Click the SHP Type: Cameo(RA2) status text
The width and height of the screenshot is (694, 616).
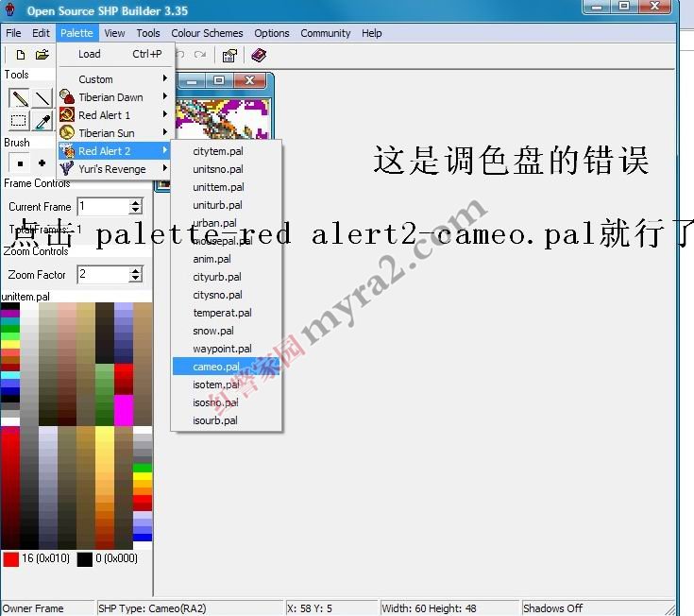click(152, 608)
